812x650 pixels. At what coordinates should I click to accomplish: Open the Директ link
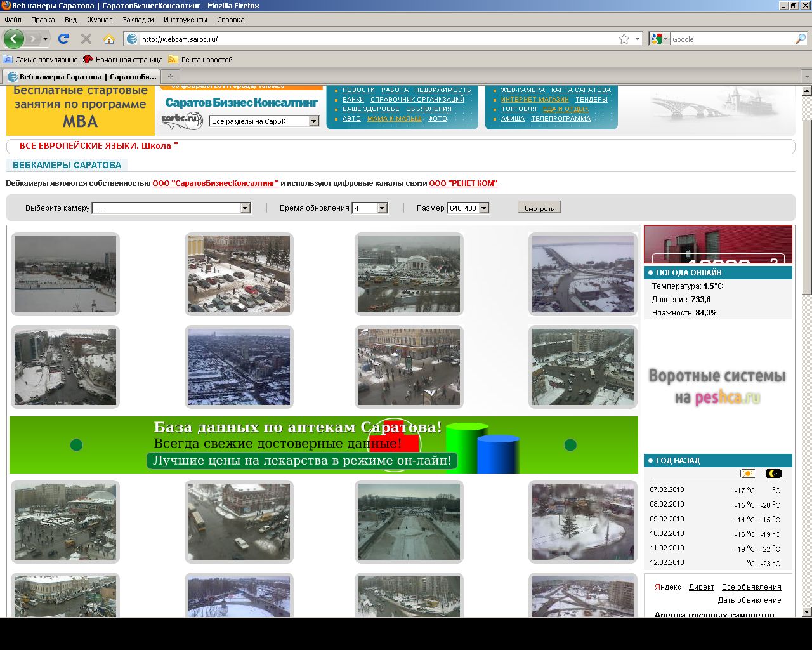702,587
